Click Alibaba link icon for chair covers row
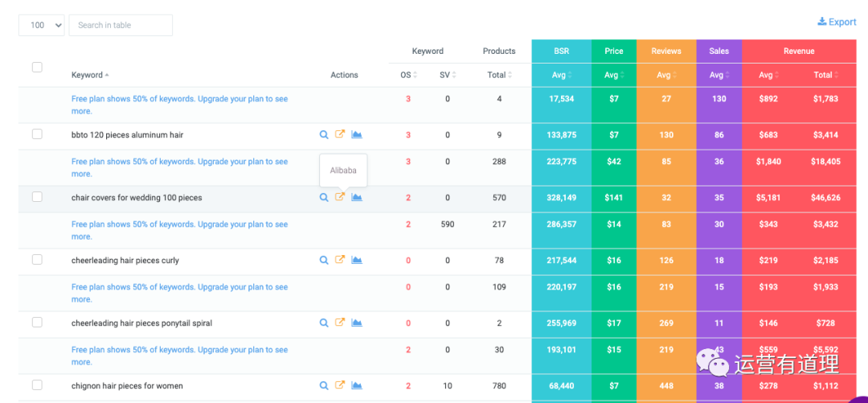Viewport: 868px width, 403px height. [x=340, y=197]
